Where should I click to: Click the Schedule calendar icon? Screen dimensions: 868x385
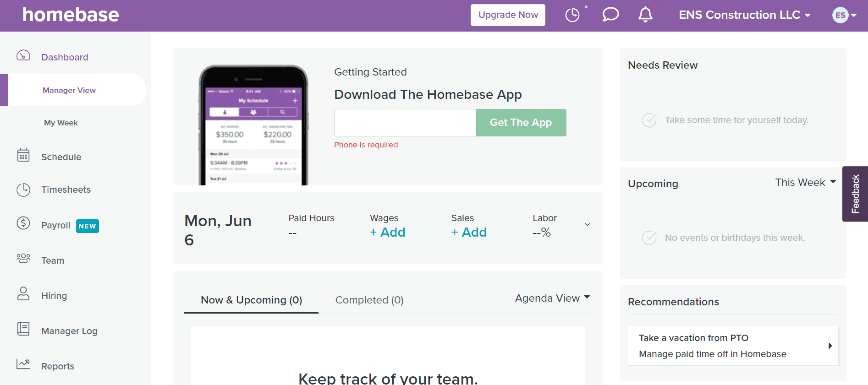[x=23, y=155]
